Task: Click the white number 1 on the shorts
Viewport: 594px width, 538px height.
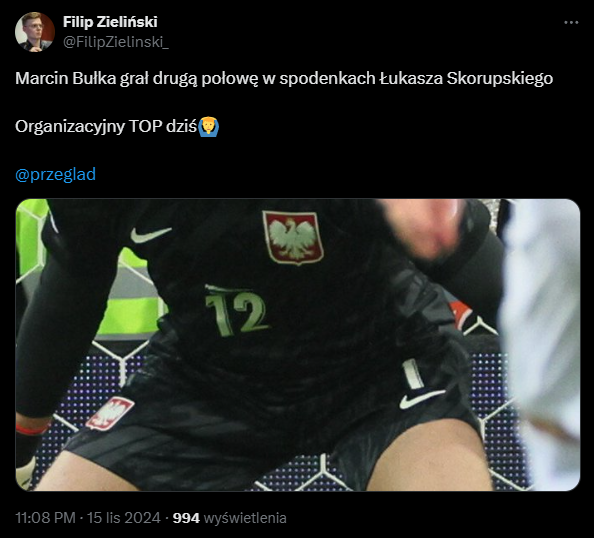Action: (413, 374)
